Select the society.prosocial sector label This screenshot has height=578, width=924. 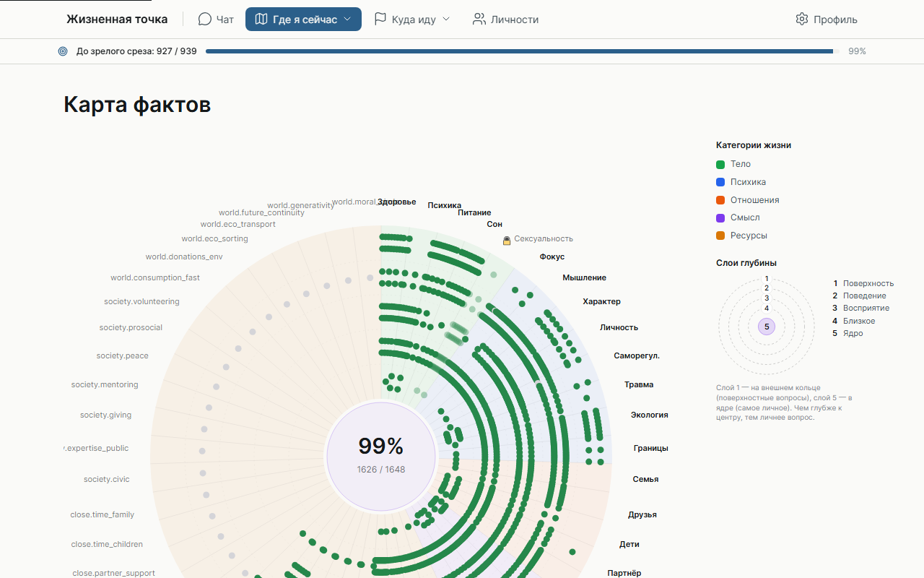[x=131, y=327]
